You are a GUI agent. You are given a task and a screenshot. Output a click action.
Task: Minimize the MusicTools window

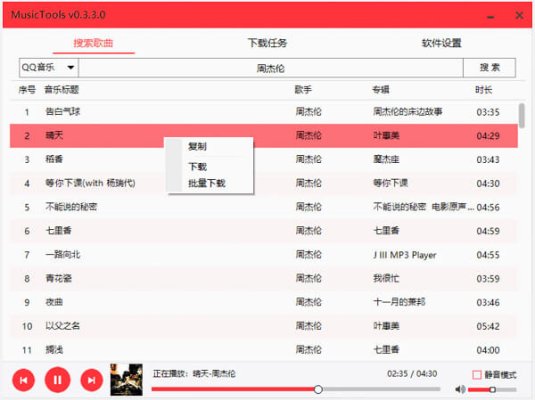(x=491, y=17)
